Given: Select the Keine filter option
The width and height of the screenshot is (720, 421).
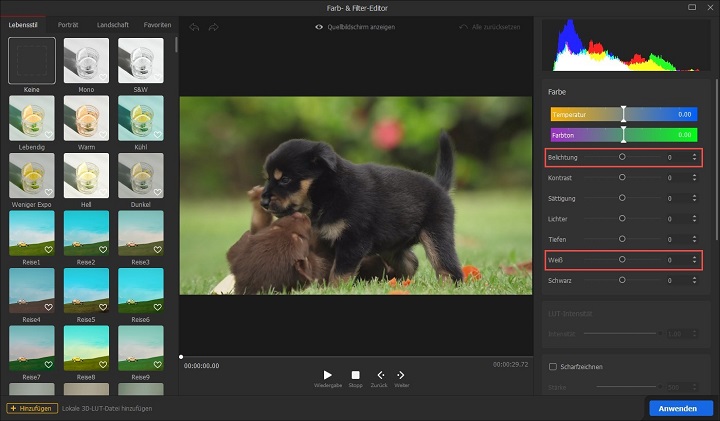Looking at the screenshot, I should point(32,60).
